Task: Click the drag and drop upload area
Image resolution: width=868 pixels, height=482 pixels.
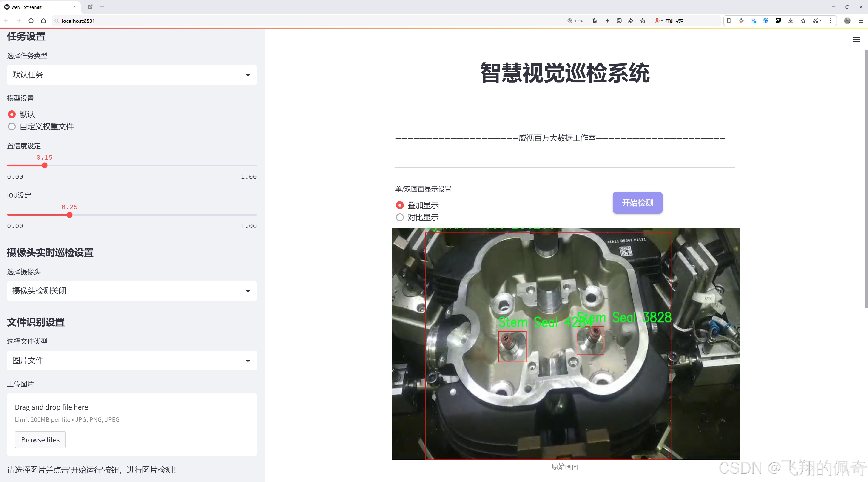Action: 132,424
